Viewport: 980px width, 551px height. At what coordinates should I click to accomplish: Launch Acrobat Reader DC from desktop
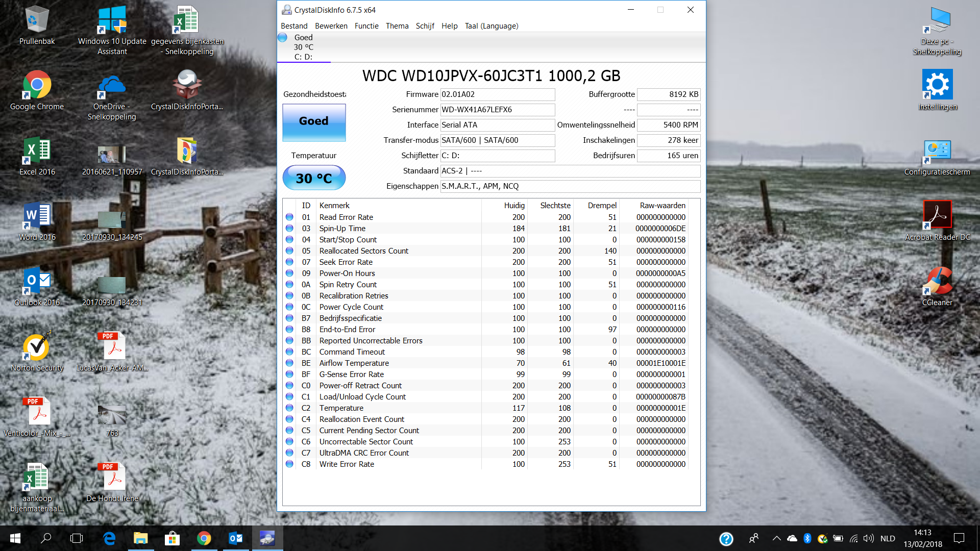pyautogui.click(x=937, y=221)
